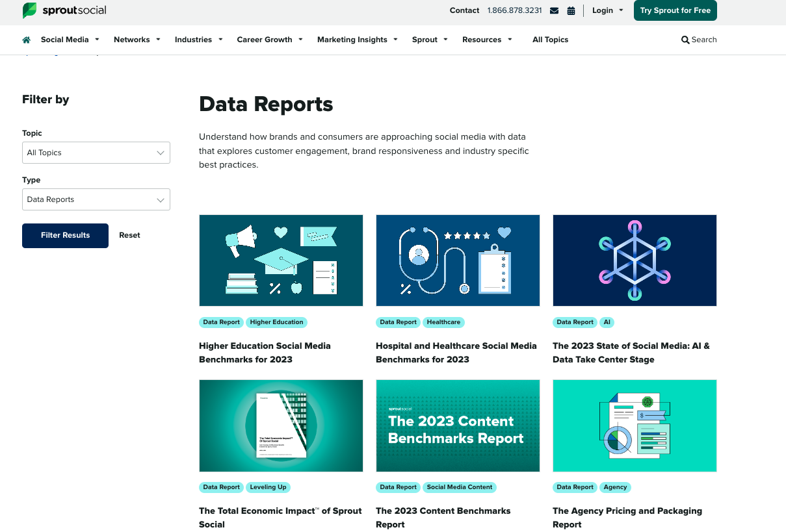Open the Topic filter dropdown showing All Topics

[96, 153]
